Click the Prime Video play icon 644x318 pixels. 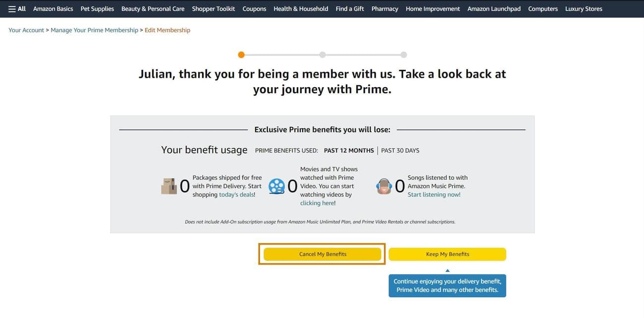tap(276, 186)
